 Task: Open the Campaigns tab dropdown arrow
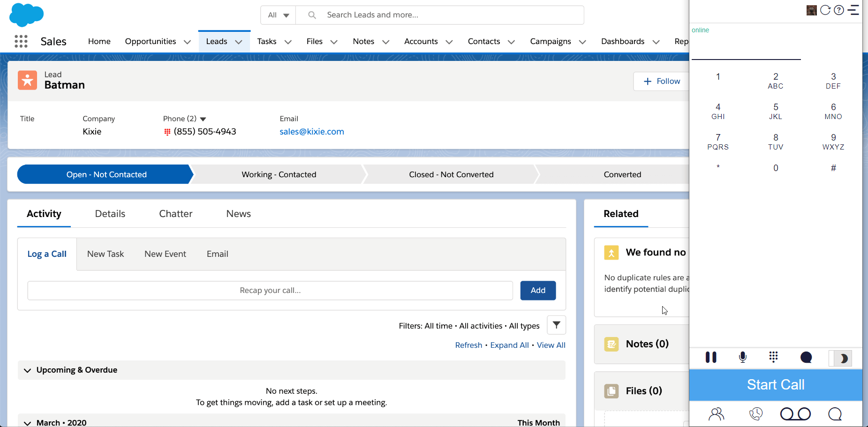click(582, 42)
